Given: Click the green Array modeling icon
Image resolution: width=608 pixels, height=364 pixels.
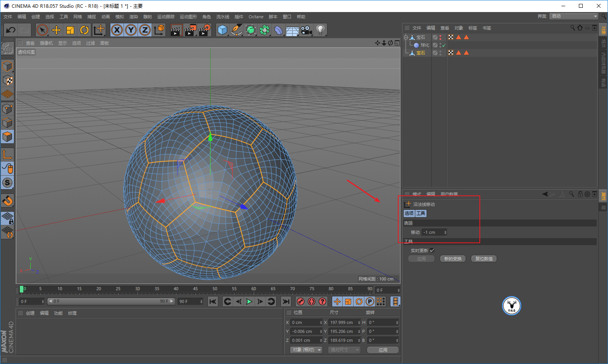Looking at the screenshot, I should 265,30.
